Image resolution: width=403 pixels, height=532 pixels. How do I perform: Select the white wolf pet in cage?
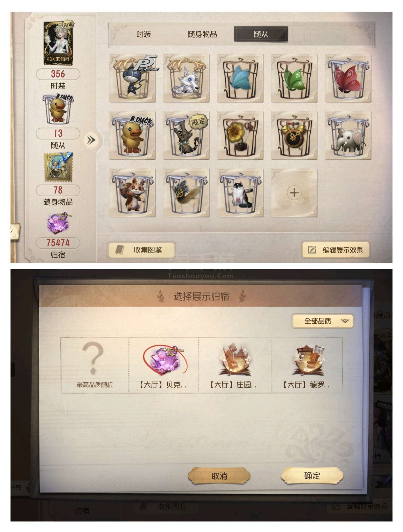pyautogui.click(x=186, y=78)
